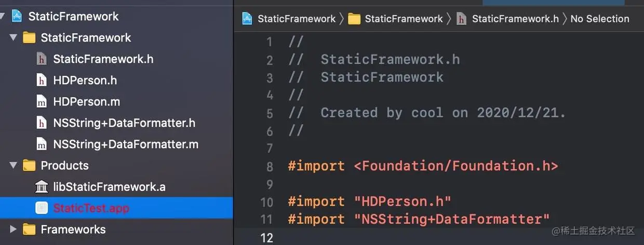
Task: Open the No Selection jump bar menu
Action: [x=599, y=19]
